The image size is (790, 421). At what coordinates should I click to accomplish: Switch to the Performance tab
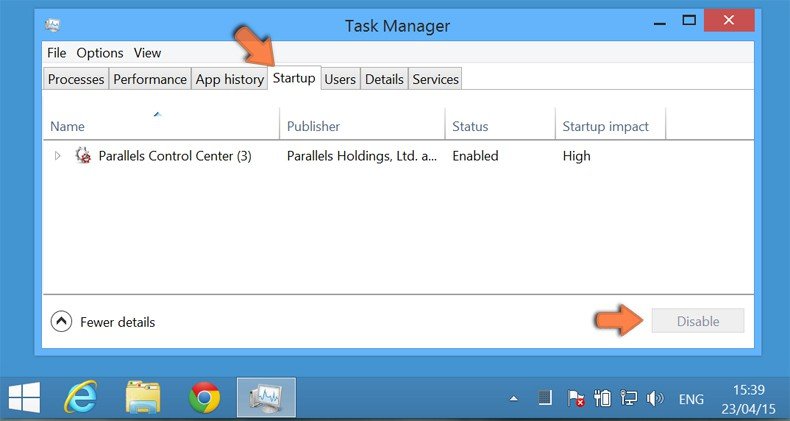150,79
